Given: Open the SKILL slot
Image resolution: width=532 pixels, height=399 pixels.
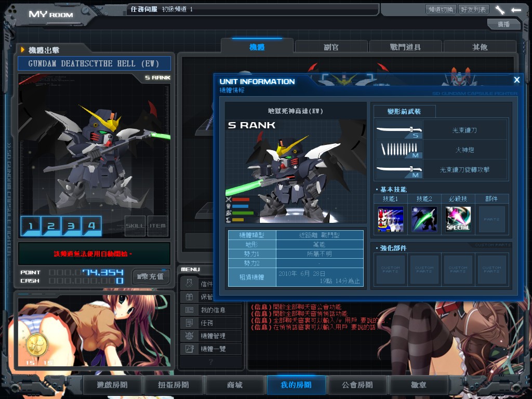Looking at the screenshot, I should tap(135, 225).
